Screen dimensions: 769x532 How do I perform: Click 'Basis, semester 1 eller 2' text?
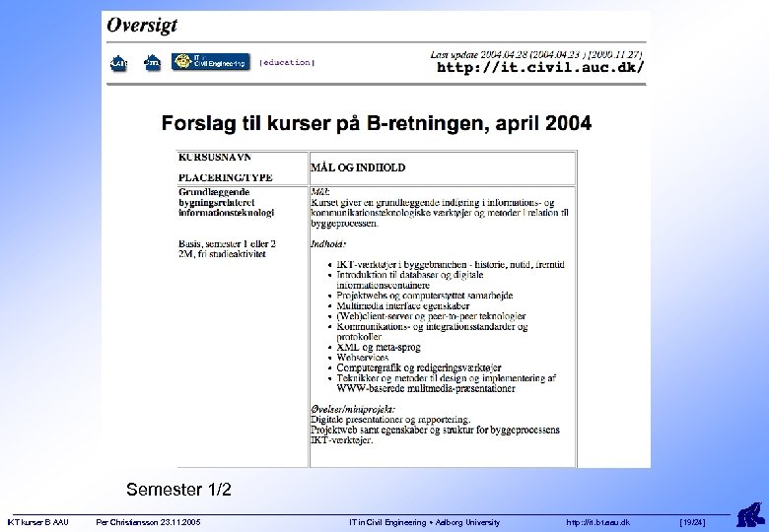point(227,243)
